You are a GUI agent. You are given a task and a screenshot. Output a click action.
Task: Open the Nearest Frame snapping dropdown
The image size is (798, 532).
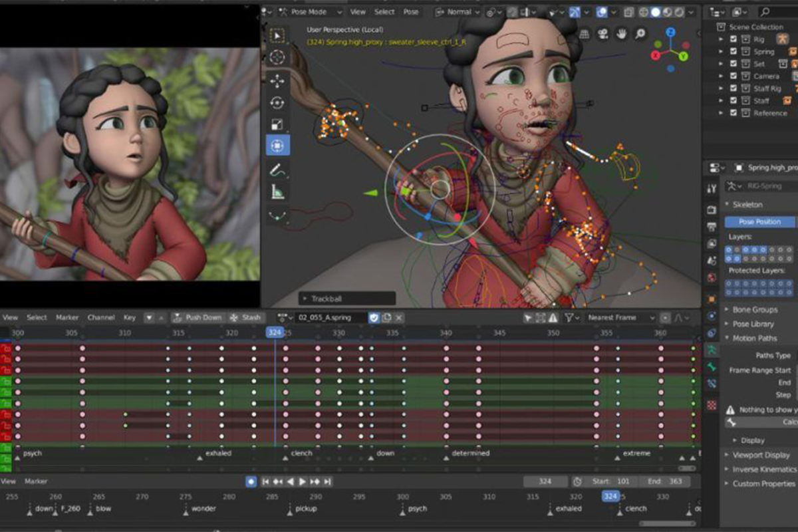(x=621, y=318)
